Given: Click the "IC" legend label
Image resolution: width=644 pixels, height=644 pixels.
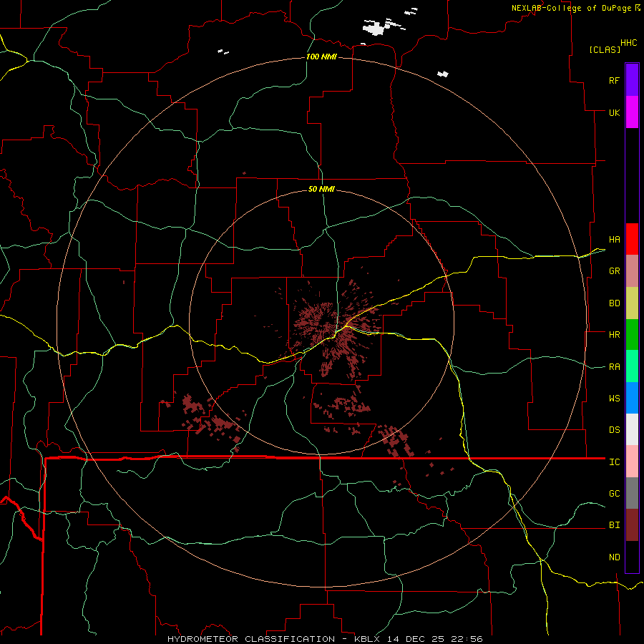Looking at the screenshot, I should pyautogui.click(x=614, y=462).
